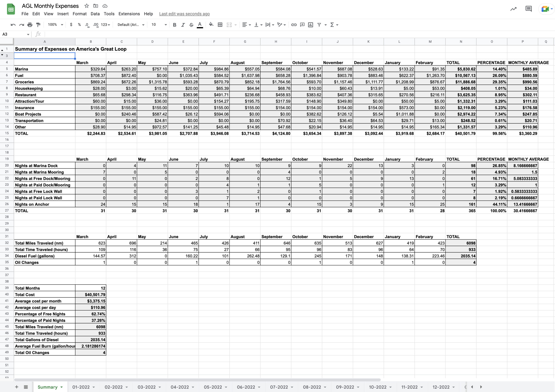The image size is (555, 392).
Task: Click the print icon
Action: pyautogui.click(x=30, y=25)
